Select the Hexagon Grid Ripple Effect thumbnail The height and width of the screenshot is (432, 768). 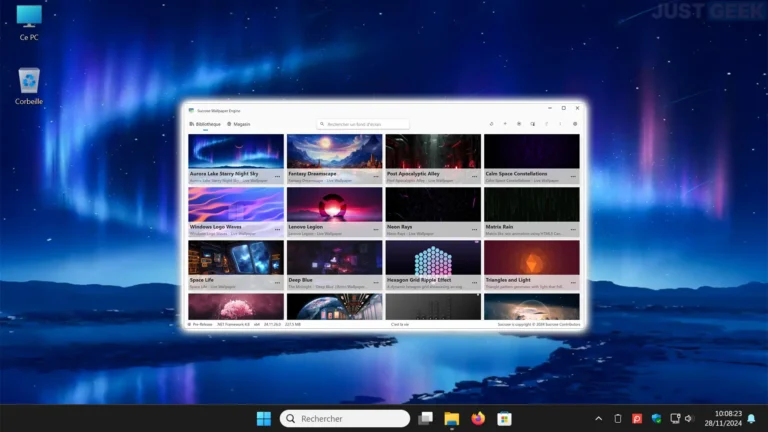tap(433, 257)
